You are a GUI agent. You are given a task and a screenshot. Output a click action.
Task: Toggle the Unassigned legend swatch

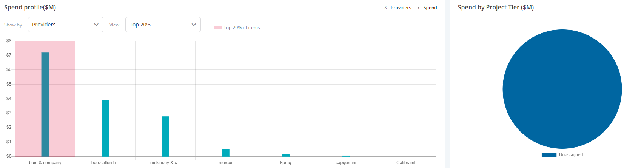coord(549,155)
